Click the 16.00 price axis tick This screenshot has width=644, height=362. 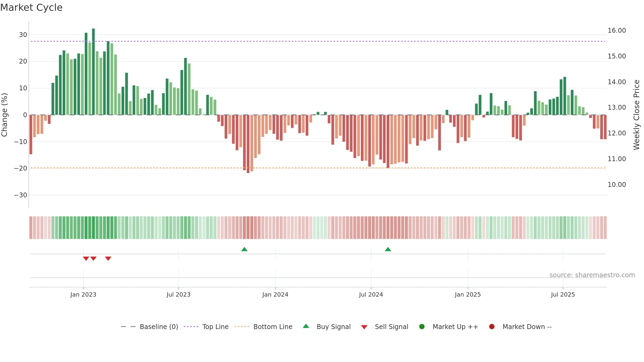(x=617, y=31)
